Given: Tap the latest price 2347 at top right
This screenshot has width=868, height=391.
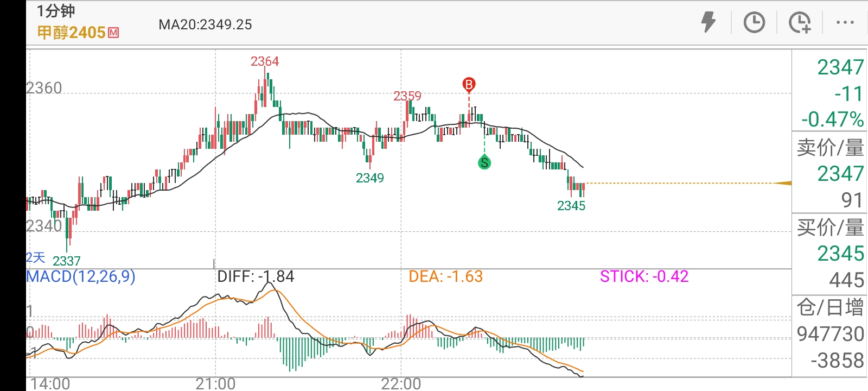Looking at the screenshot, I should coord(840,67).
